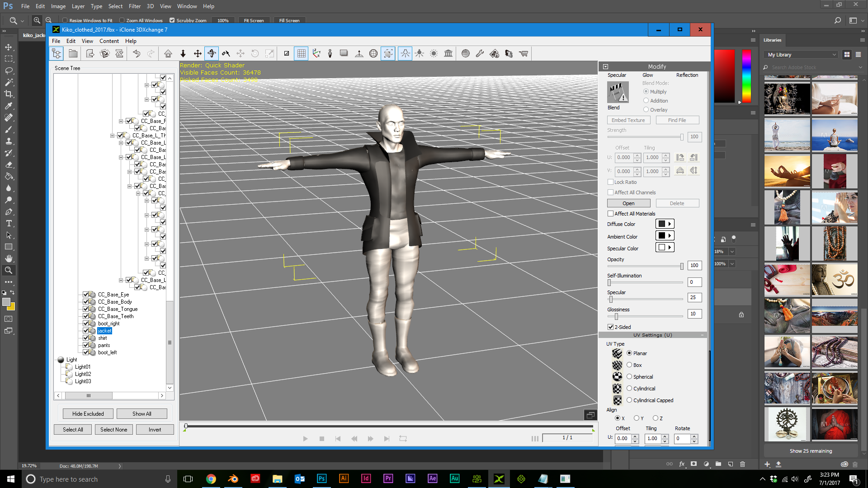Toggle Scrubby Zoom checkbox in Photoshop
Viewport: 868px width, 488px height.
172,20
